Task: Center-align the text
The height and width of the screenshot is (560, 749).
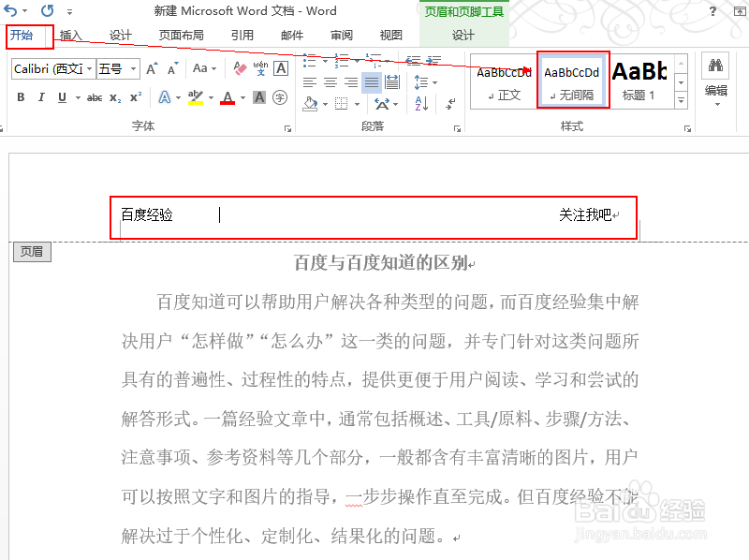Action: pos(330,82)
